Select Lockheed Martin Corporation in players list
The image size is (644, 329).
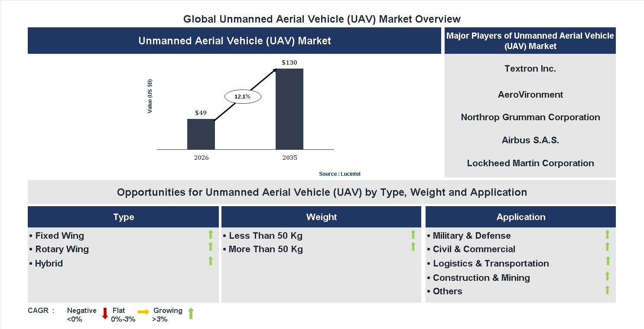(530, 163)
